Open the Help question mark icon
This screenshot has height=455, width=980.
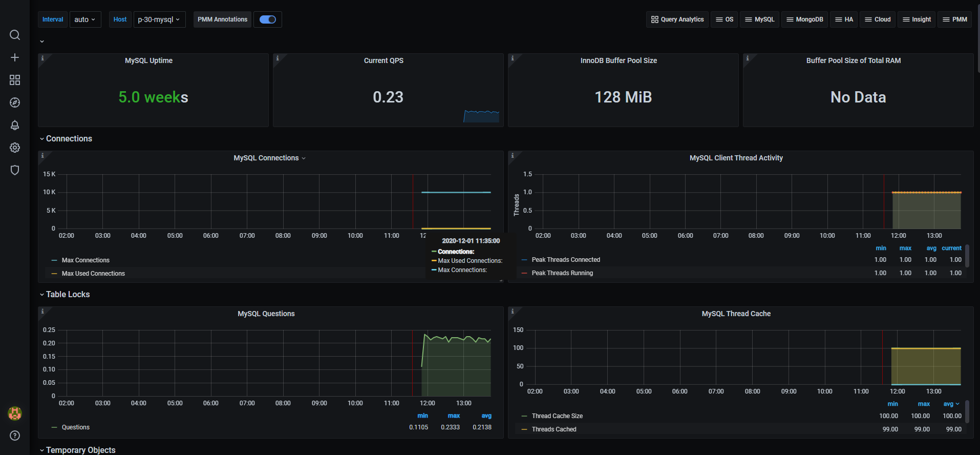point(15,436)
